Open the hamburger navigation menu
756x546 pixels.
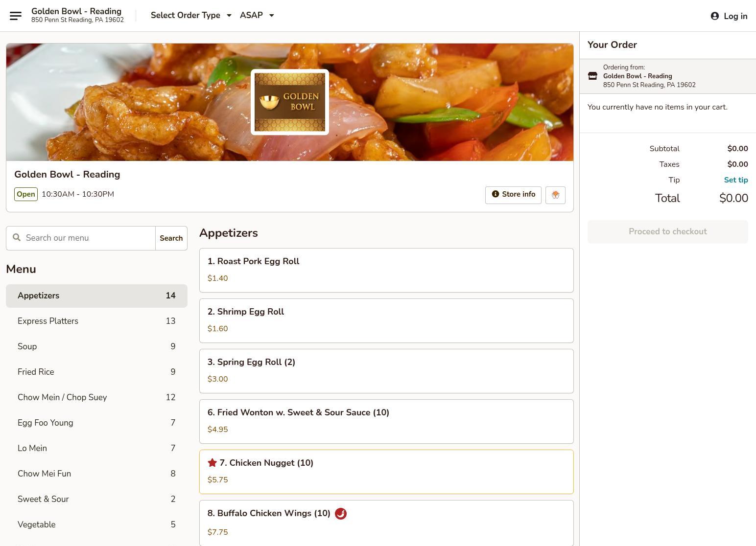click(16, 16)
